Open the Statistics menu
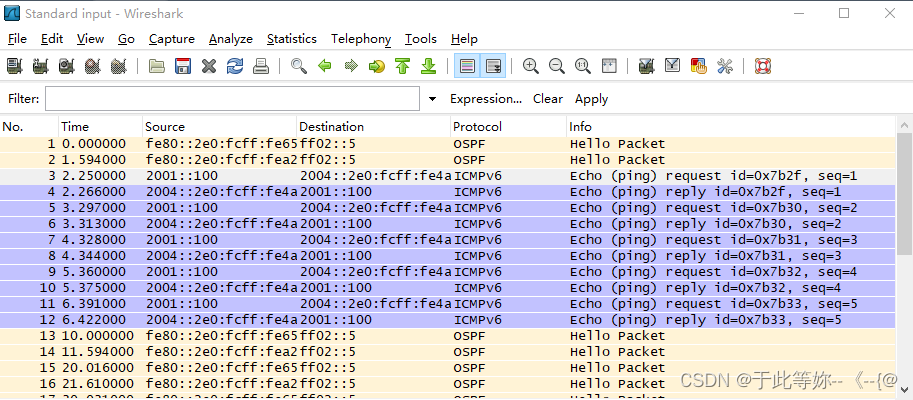 (292, 39)
